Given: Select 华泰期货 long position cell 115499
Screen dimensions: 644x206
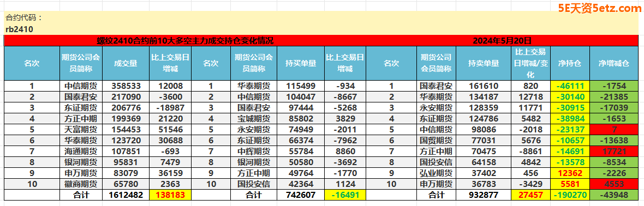Looking at the screenshot, I should 301,86.
